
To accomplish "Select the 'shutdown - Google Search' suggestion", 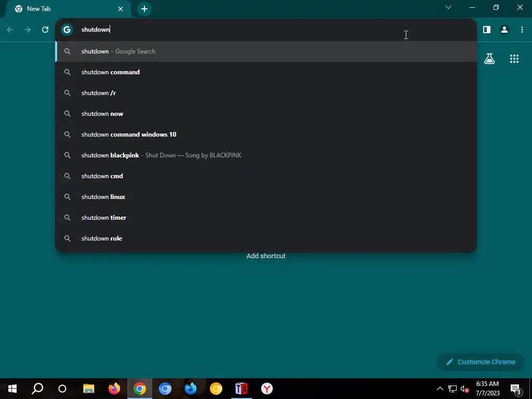I will (x=266, y=51).
